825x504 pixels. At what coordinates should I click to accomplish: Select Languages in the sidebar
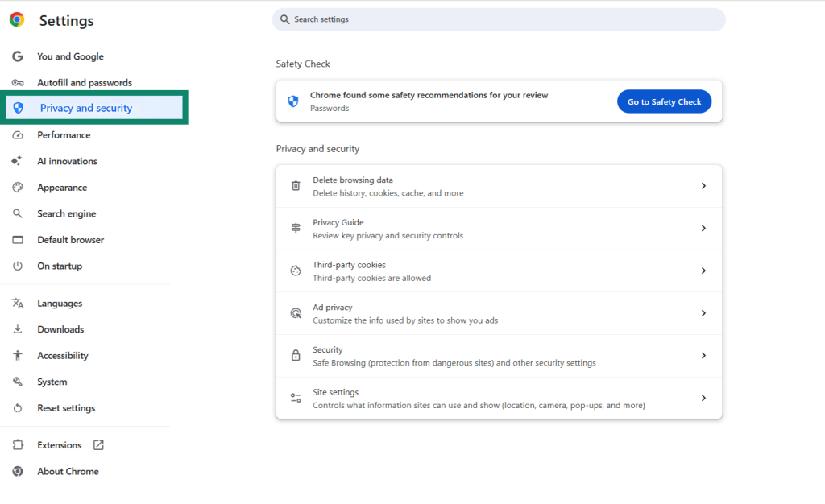tap(60, 303)
